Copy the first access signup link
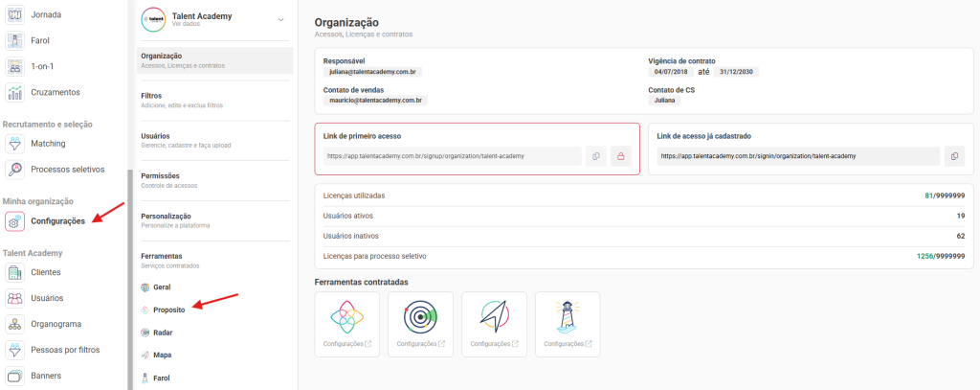Viewport: 980px width, 390px height. coord(595,156)
